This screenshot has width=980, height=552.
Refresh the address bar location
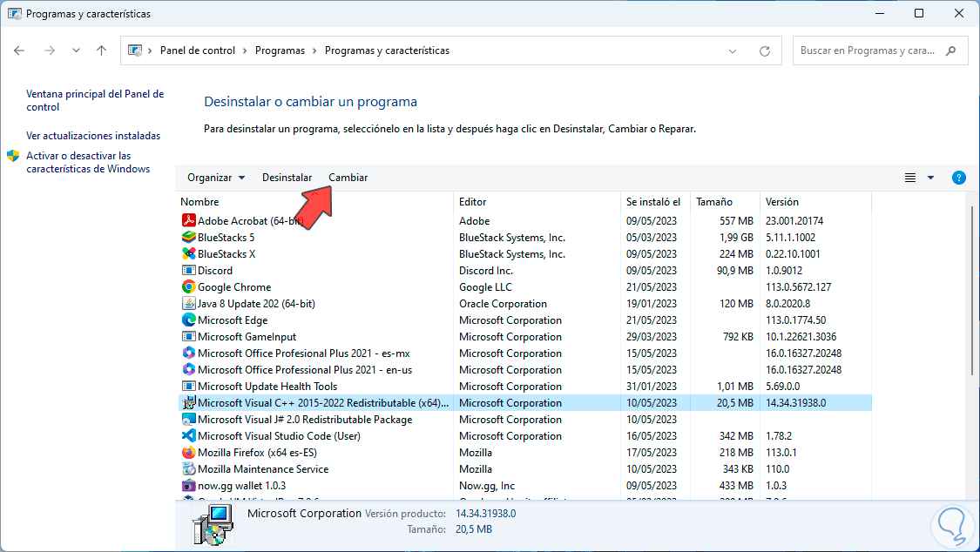pos(764,51)
